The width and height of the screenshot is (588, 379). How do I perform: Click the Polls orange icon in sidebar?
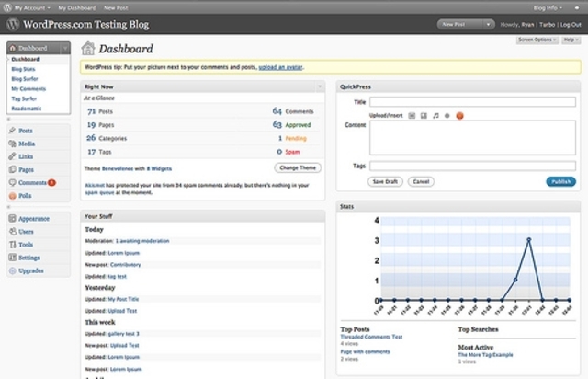[12, 196]
